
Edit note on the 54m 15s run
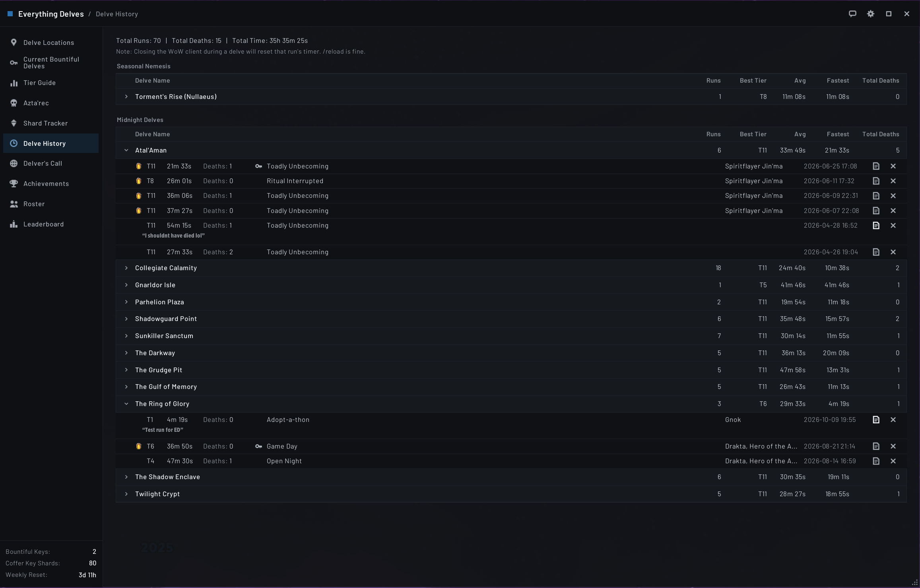pyautogui.click(x=876, y=225)
